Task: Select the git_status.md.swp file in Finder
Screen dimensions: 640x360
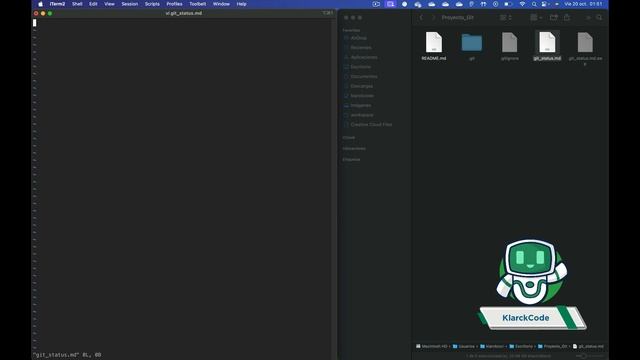Action: [585, 48]
